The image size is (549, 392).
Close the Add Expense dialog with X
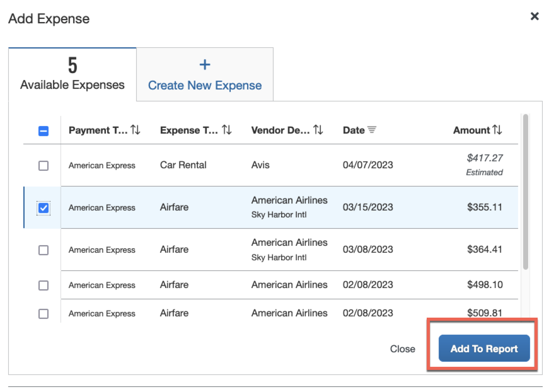pos(535,16)
